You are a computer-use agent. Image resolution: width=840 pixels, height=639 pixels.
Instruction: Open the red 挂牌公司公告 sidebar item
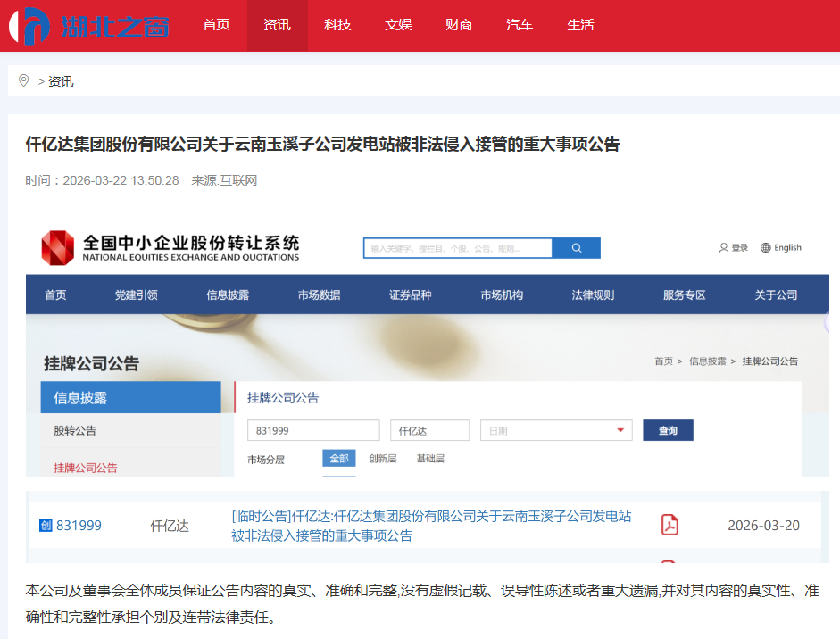click(x=85, y=469)
